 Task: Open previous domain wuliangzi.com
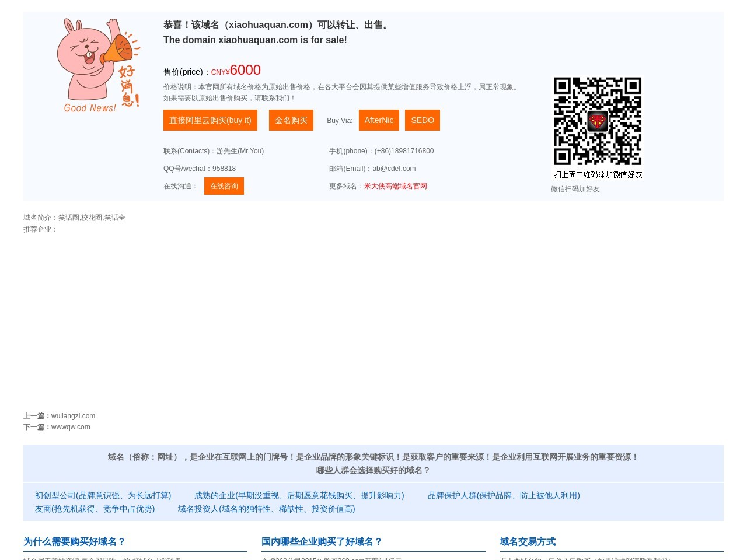[73, 416]
